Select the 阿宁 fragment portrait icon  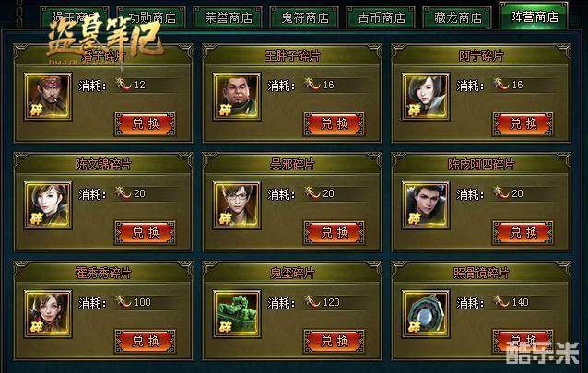[426, 97]
